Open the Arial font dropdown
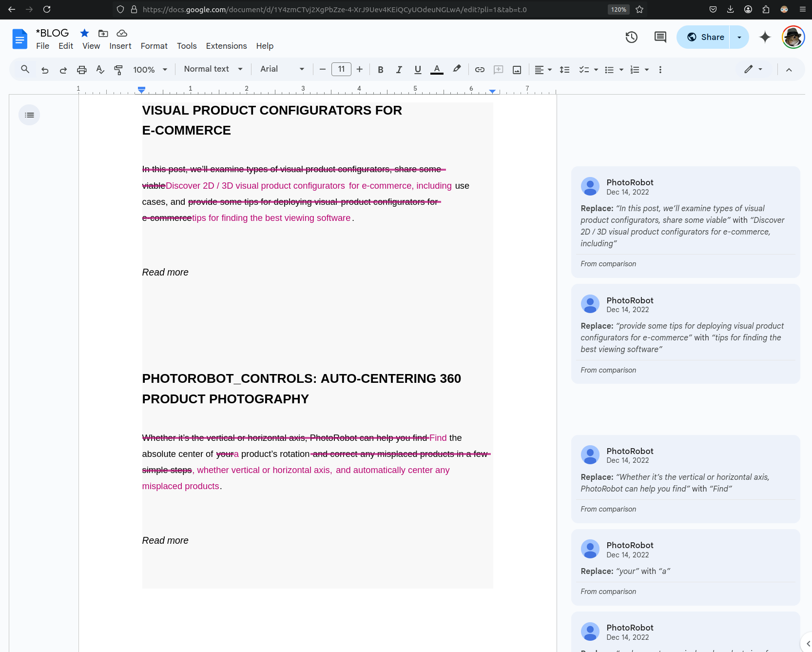Image resolution: width=812 pixels, height=652 pixels. pos(282,69)
